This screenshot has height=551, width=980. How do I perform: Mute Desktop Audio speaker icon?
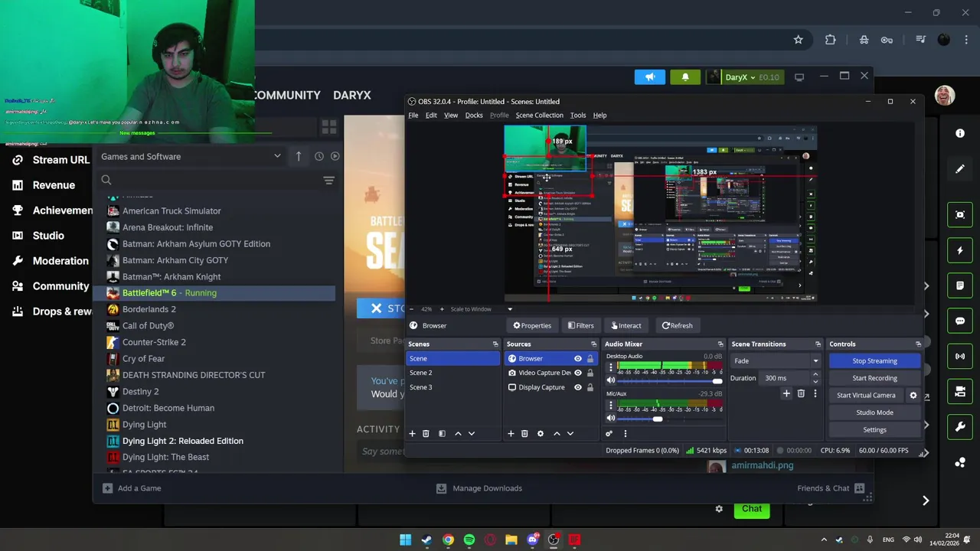(610, 380)
